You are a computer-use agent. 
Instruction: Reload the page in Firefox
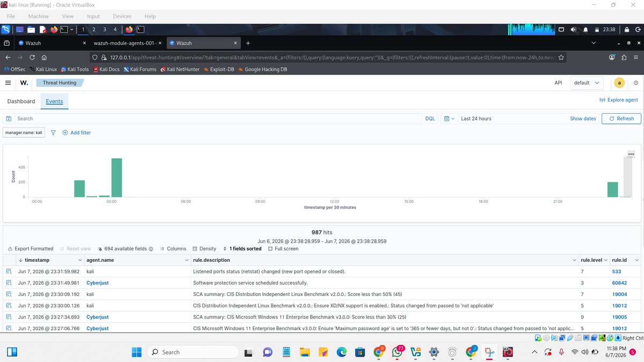32,57
